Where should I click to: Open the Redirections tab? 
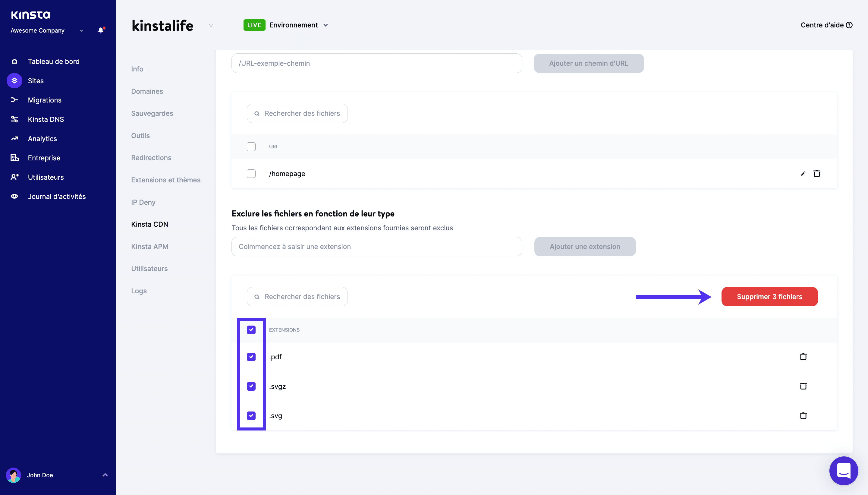(151, 158)
